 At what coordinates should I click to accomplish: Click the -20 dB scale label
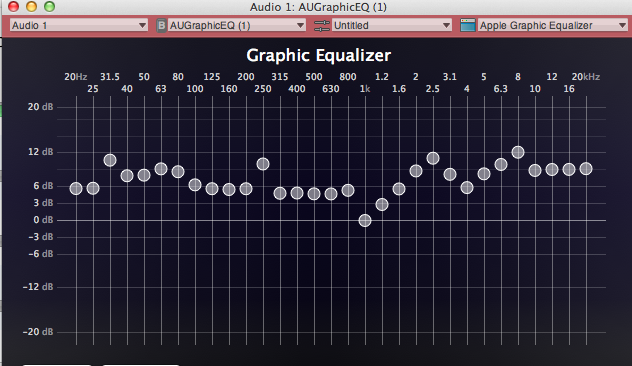[38, 331]
